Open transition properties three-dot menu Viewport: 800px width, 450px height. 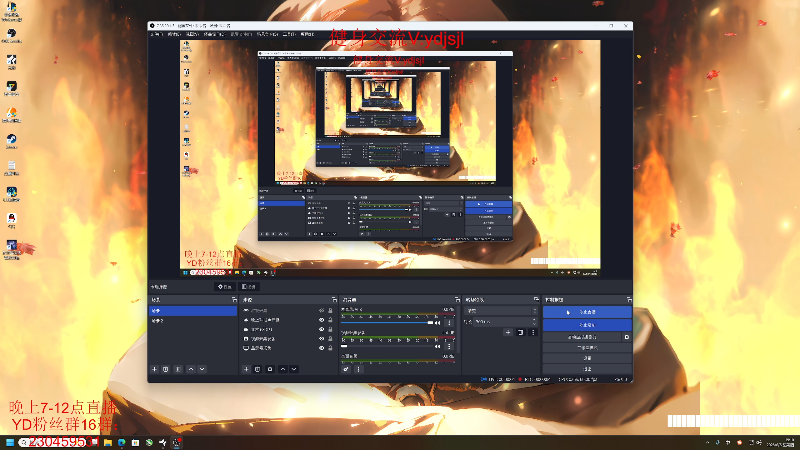[x=533, y=332]
